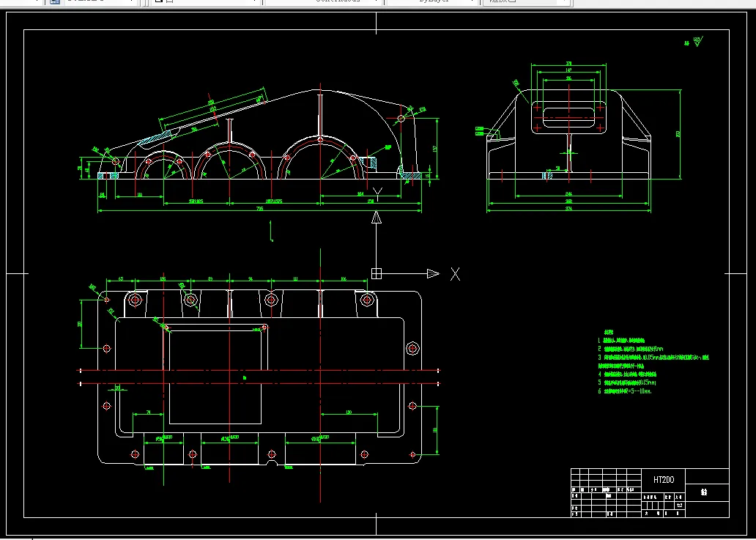The width and height of the screenshot is (756, 540).
Task: Select the UCS origin square marker
Action: [377, 273]
